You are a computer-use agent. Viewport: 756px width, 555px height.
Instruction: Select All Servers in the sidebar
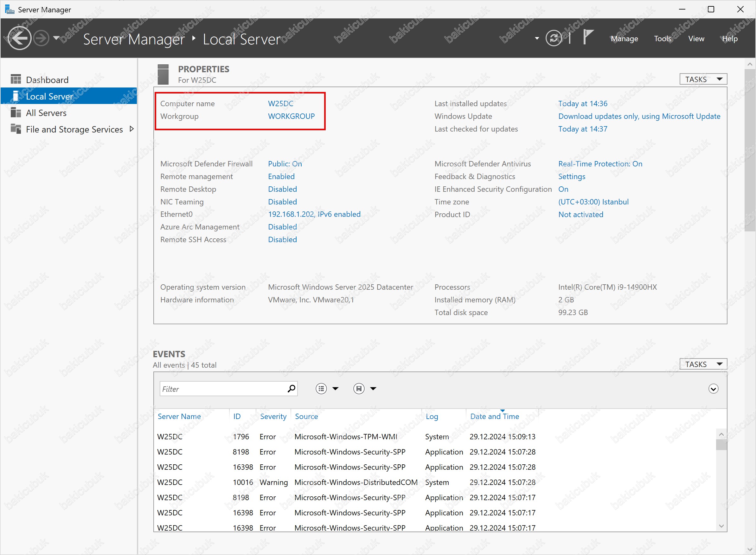pos(69,113)
